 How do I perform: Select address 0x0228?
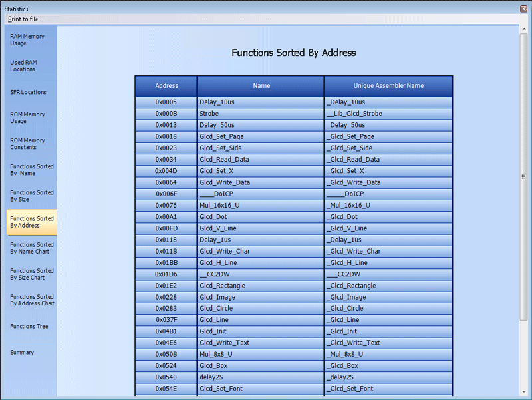point(166,297)
